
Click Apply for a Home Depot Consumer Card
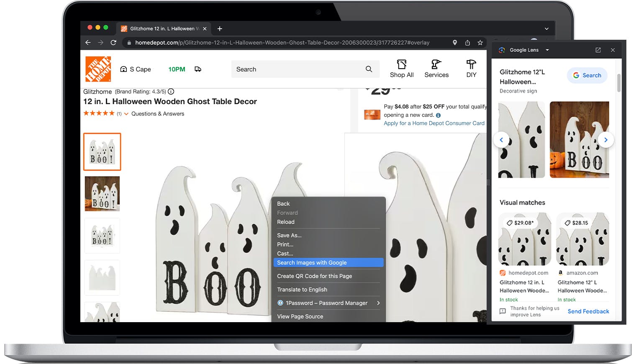pyautogui.click(x=434, y=123)
